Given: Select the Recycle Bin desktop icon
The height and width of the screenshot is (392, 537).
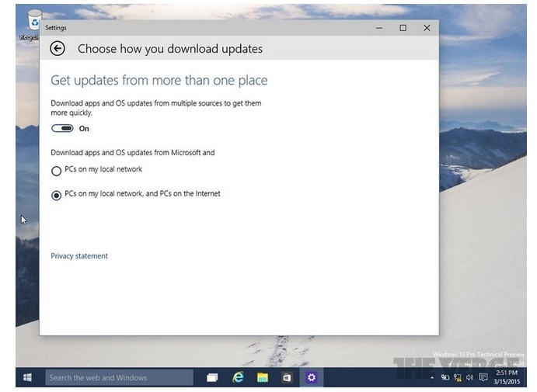Looking at the screenshot, I should (x=31, y=25).
